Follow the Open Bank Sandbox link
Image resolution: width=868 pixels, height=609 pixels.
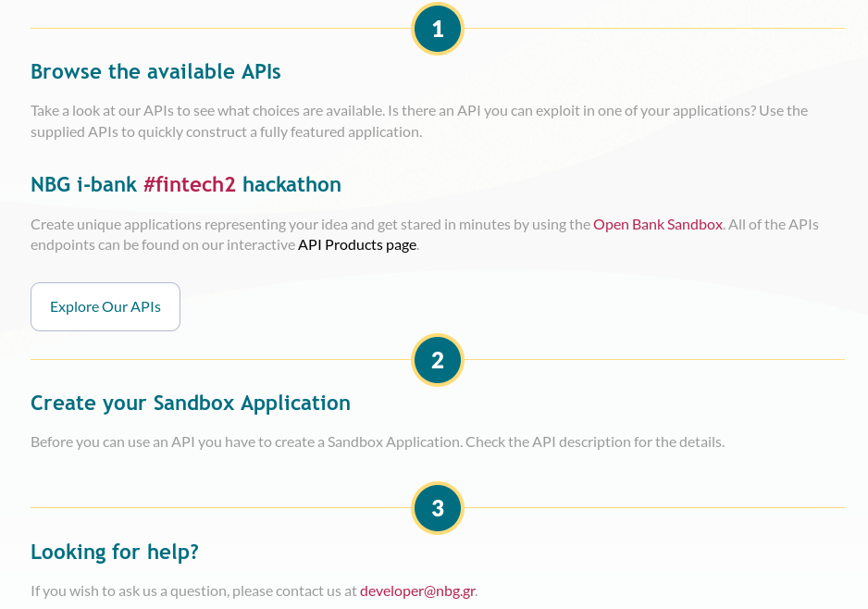658,224
